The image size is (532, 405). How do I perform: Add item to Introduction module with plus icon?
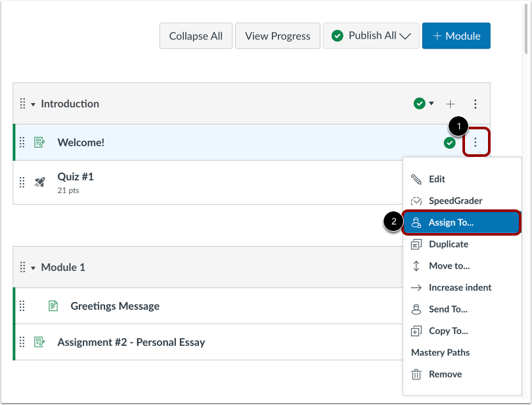coord(451,104)
